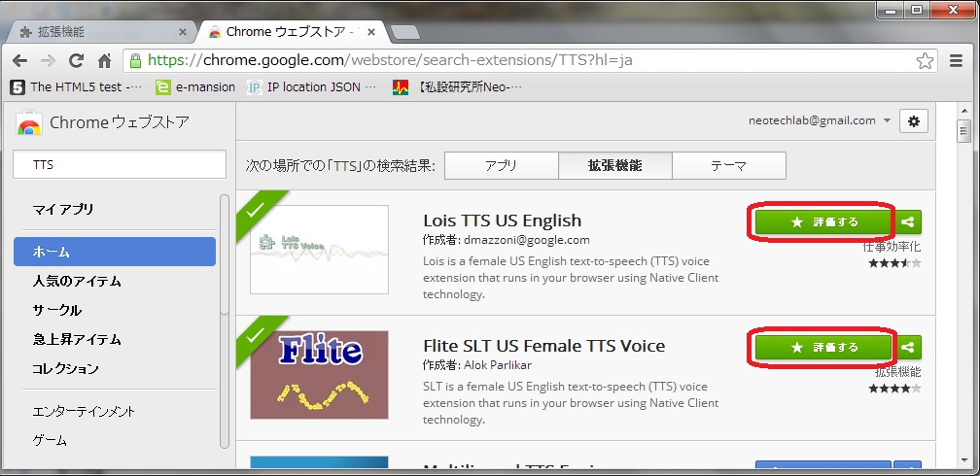Filter results by アプリ
Screen dimensions: 980x476
[x=502, y=165]
